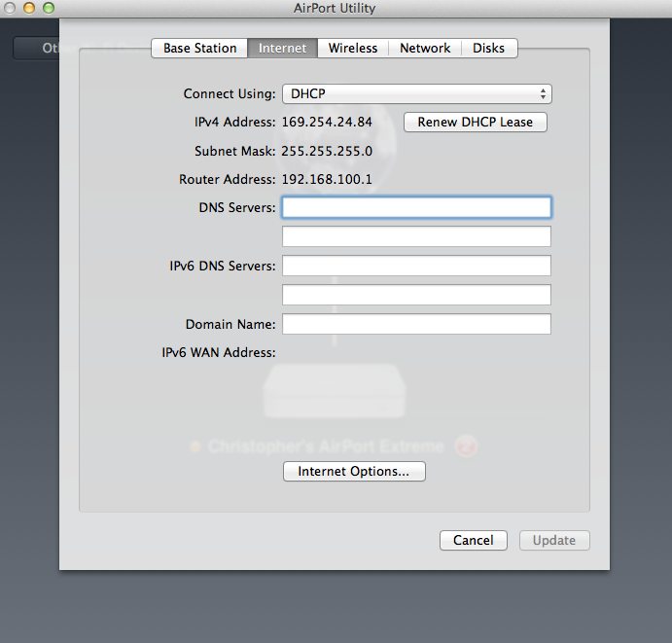Image resolution: width=672 pixels, height=643 pixels.
Task: Switch to the Base Station tab
Action: tap(199, 48)
